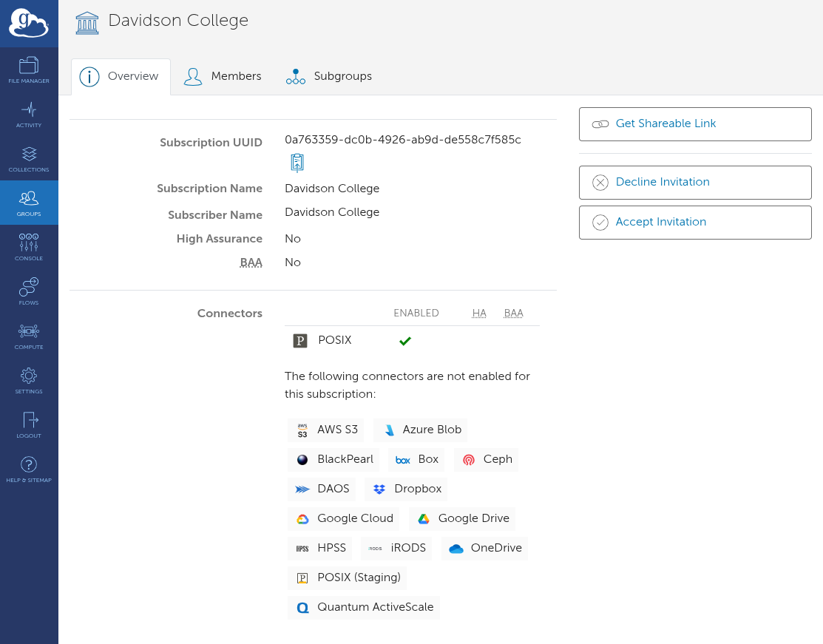
Task: Switch to the Members tab
Action: tap(223, 77)
